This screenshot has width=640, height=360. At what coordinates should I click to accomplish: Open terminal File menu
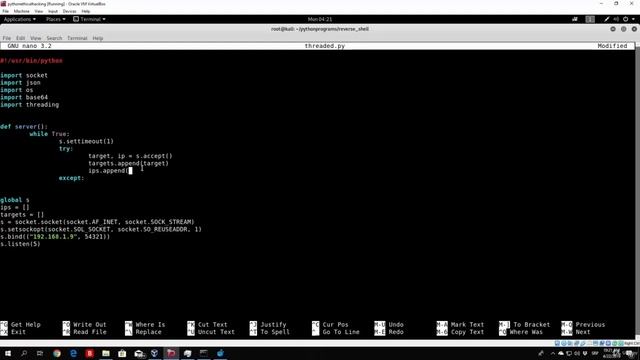pyautogui.click(x=7, y=38)
